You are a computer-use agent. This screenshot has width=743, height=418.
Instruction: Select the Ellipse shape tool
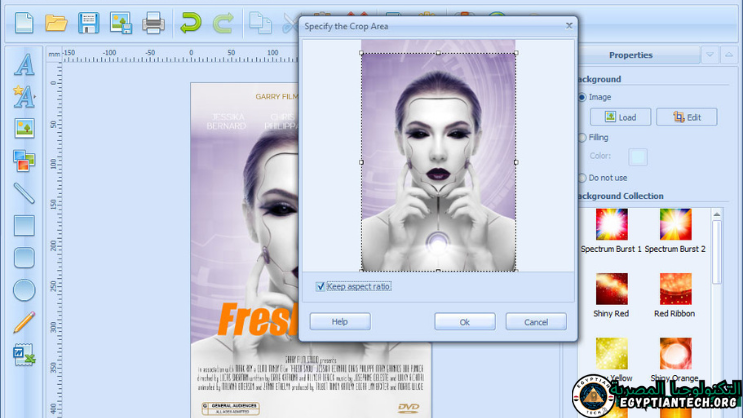pyautogui.click(x=24, y=290)
